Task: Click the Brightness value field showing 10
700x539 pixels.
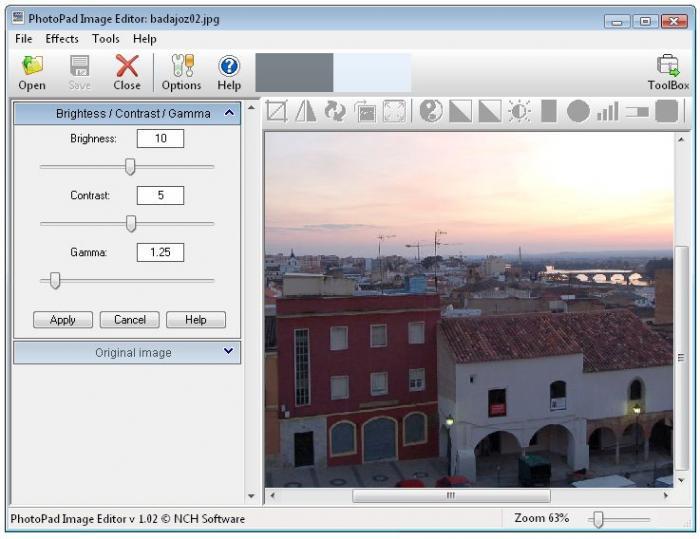Action: [160, 138]
